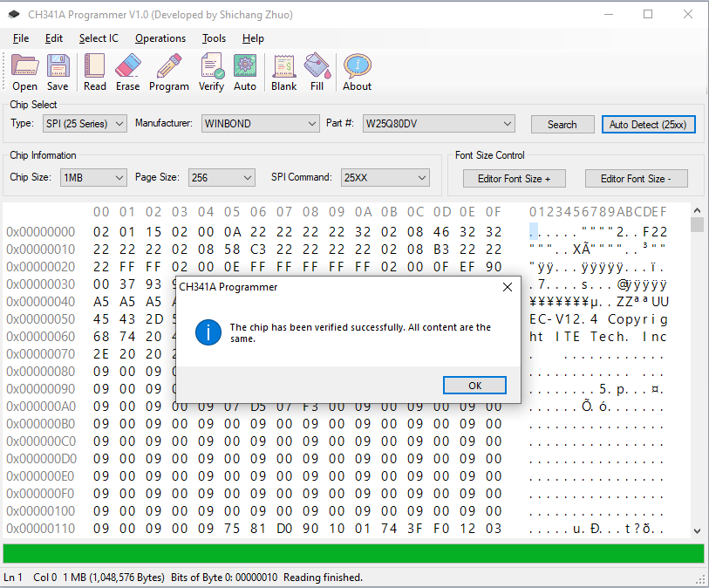
Task: Click the Save floppy disk icon
Action: click(x=58, y=72)
